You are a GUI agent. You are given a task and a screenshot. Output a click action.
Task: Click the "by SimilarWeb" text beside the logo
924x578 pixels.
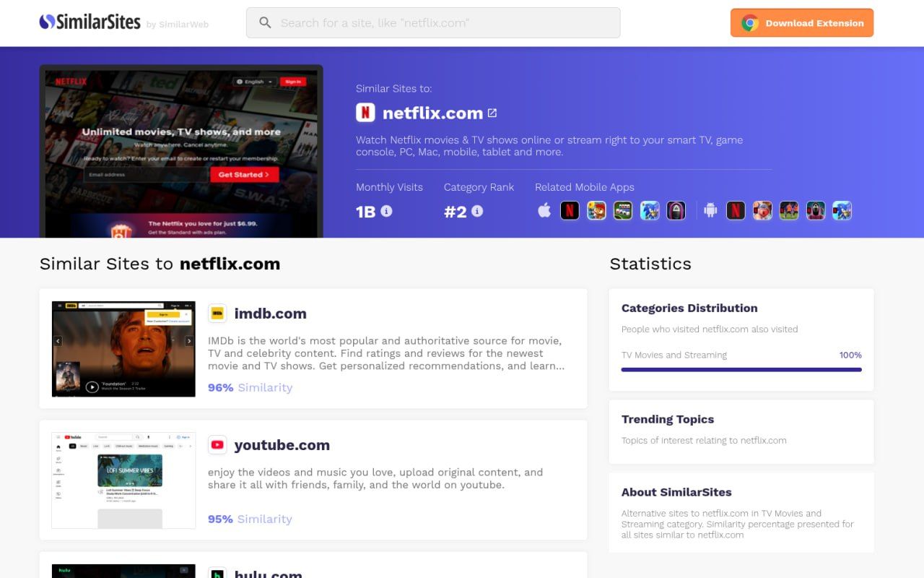coord(178,25)
